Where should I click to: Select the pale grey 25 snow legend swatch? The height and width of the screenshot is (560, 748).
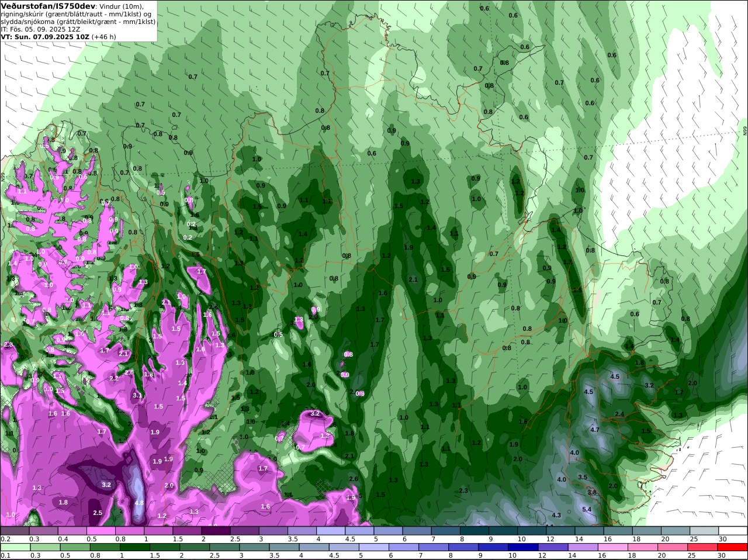click(x=705, y=531)
